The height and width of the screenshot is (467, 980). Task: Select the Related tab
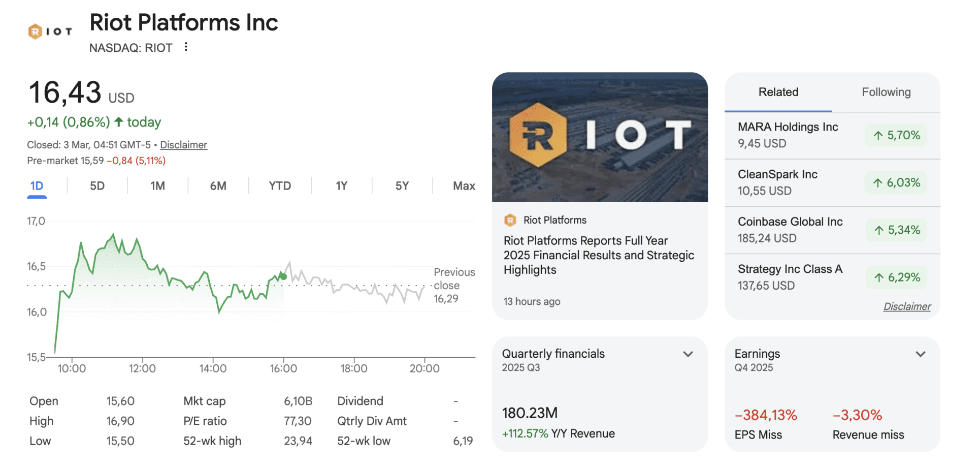pos(778,92)
